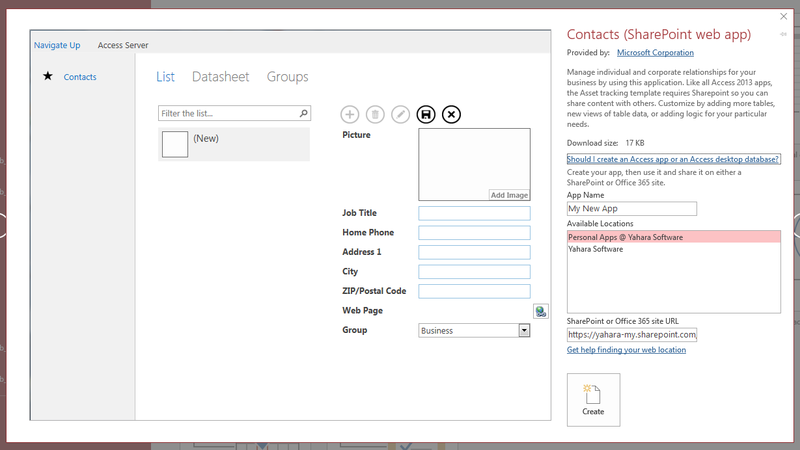Viewport: 800px width, 450px height.
Task: Click the App Name text field
Action: (631, 209)
